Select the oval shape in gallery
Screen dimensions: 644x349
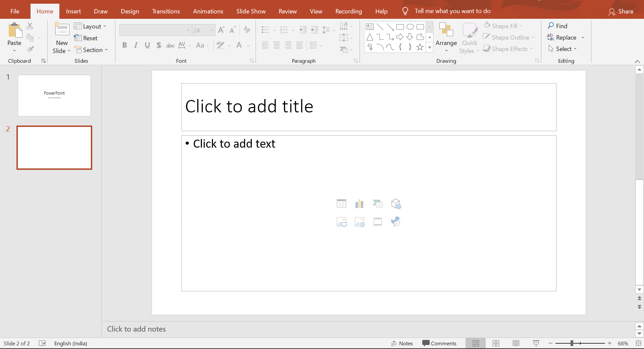[410, 27]
